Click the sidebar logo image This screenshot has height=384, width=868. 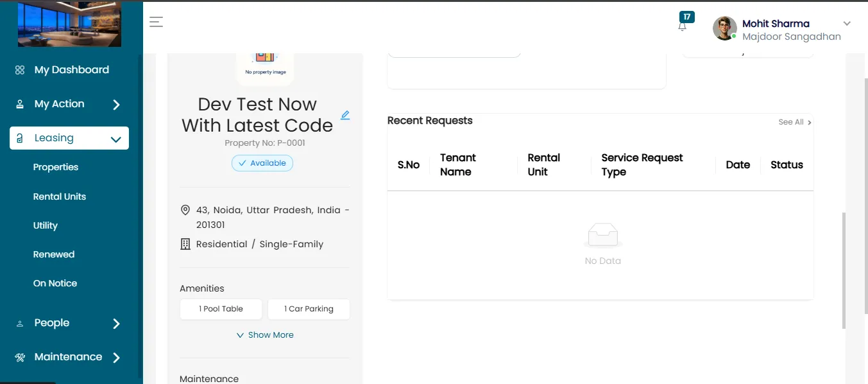69,24
